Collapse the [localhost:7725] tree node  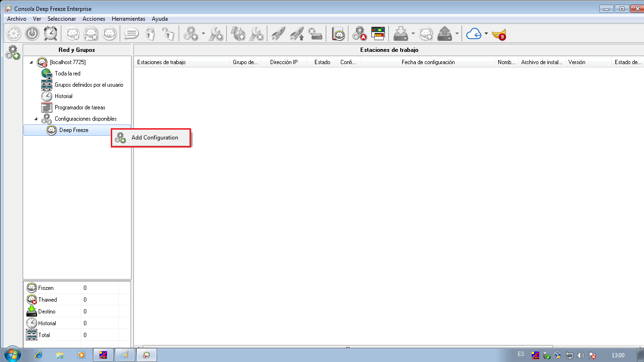[32, 62]
